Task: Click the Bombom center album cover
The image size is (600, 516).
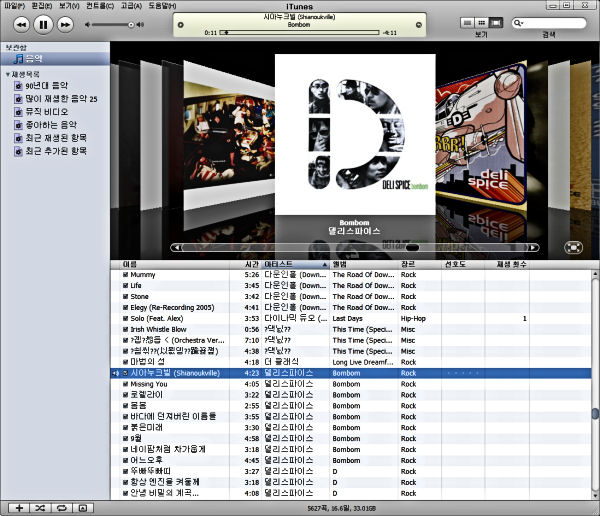Action: tap(355, 134)
